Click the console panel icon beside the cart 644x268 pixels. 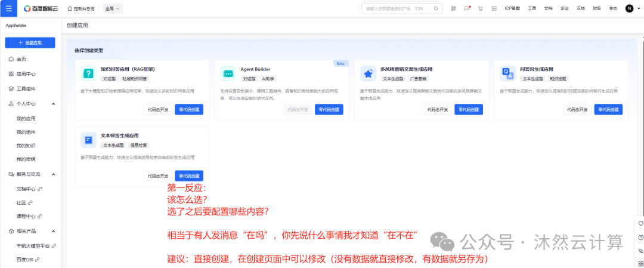pos(494,8)
